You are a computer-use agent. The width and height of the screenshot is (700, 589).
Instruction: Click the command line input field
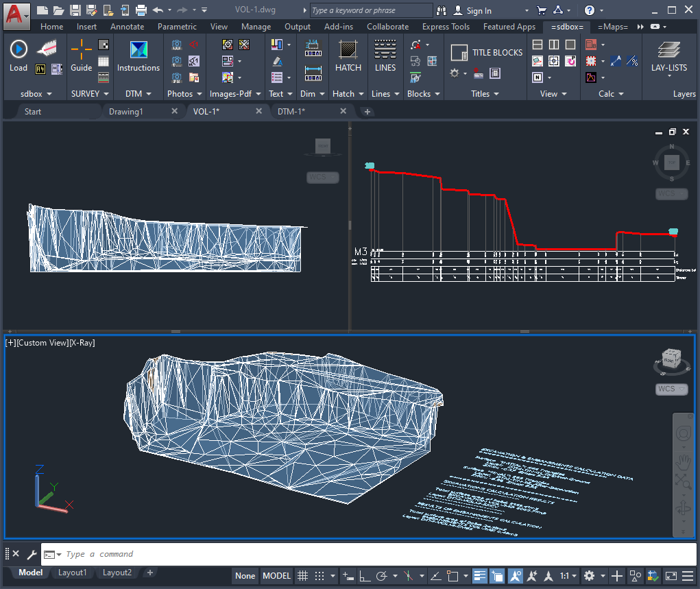point(369,554)
